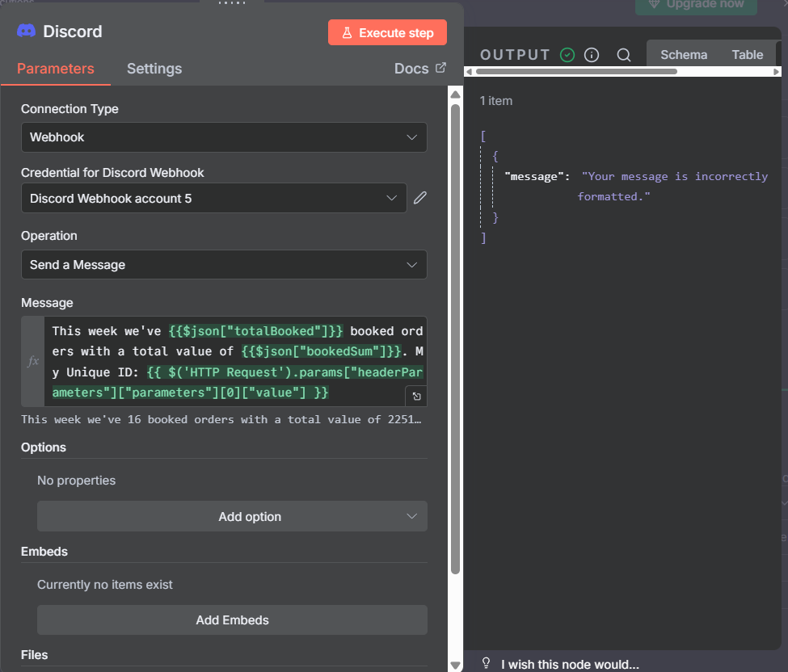The height and width of the screenshot is (672, 788).
Task: Expand the message expression editor icon
Action: coord(416,396)
